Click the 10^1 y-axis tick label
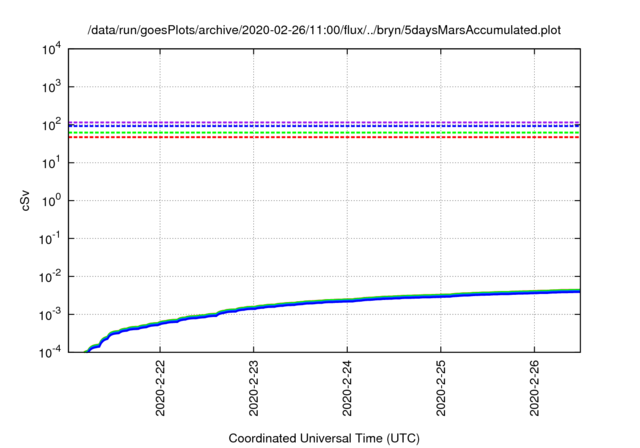640x448 pixels. (x=51, y=163)
